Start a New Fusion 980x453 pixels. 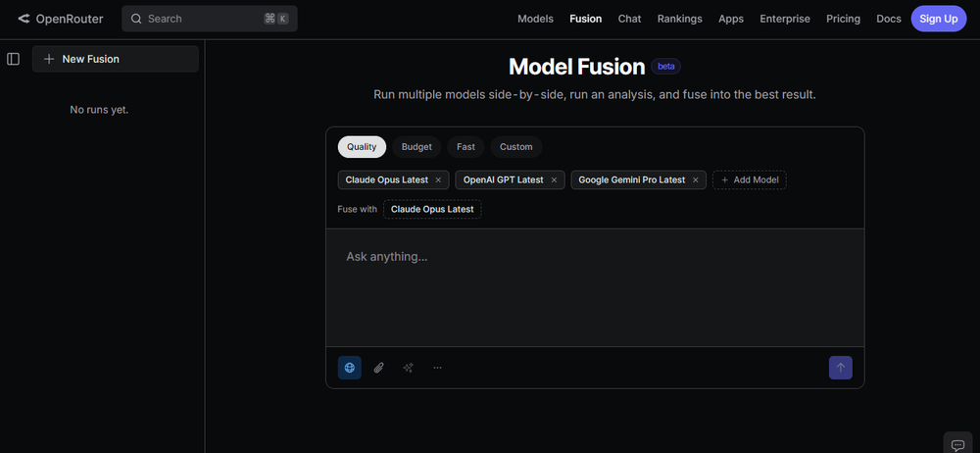pyautogui.click(x=116, y=59)
